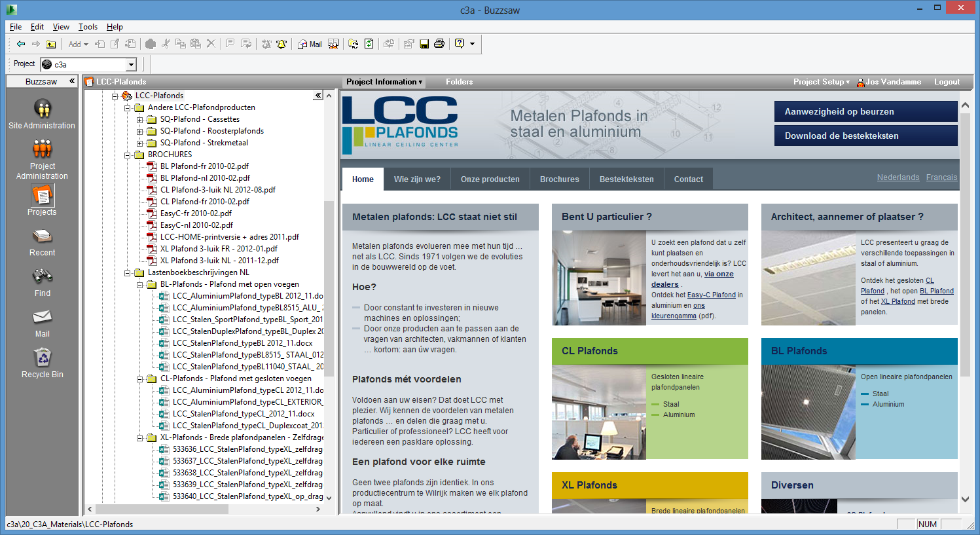Click the BL Plafonds photo thumbnail
The image size is (980, 535).
808,412
